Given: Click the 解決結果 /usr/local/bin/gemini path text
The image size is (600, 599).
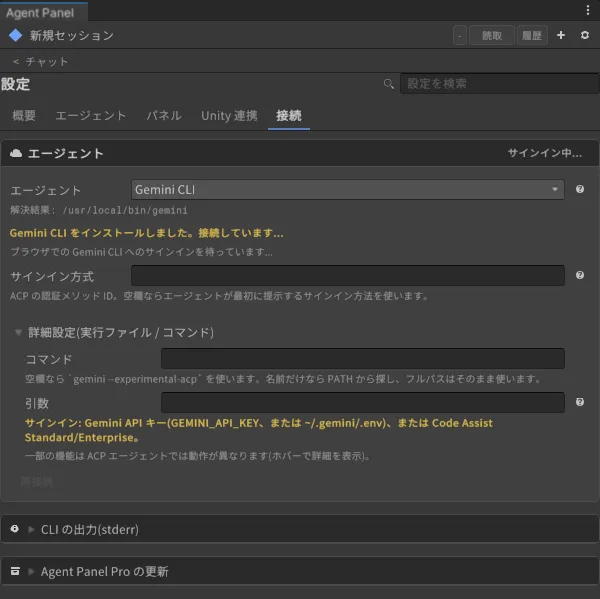Looking at the screenshot, I should [x=99, y=210].
